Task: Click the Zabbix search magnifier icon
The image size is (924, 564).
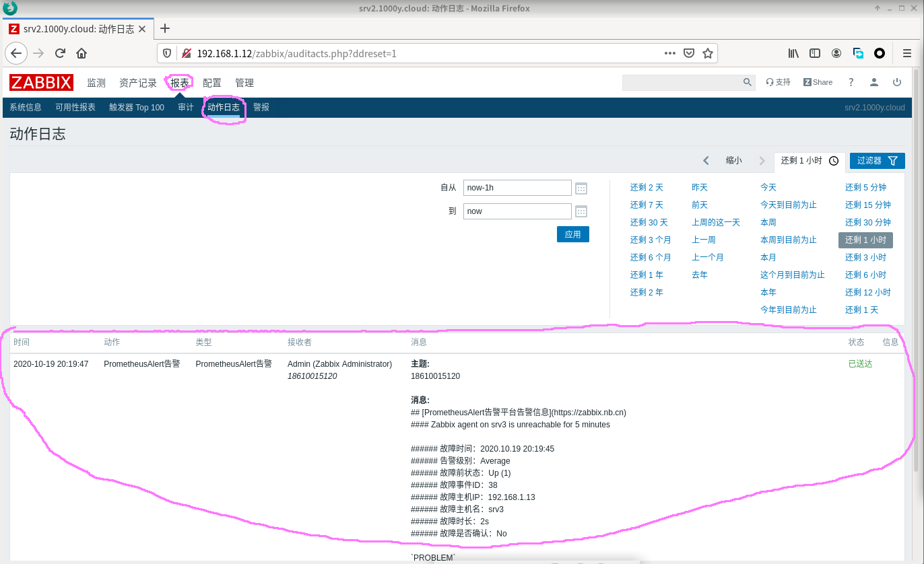Action: tap(748, 82)
